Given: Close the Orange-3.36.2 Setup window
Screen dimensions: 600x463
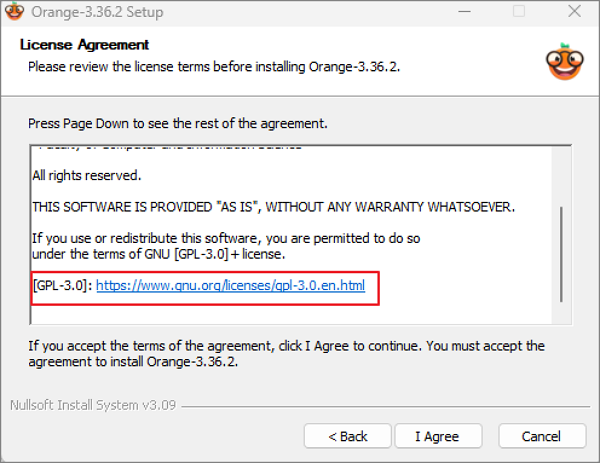Looking at the screenshot, I should [x=574, y=11].
